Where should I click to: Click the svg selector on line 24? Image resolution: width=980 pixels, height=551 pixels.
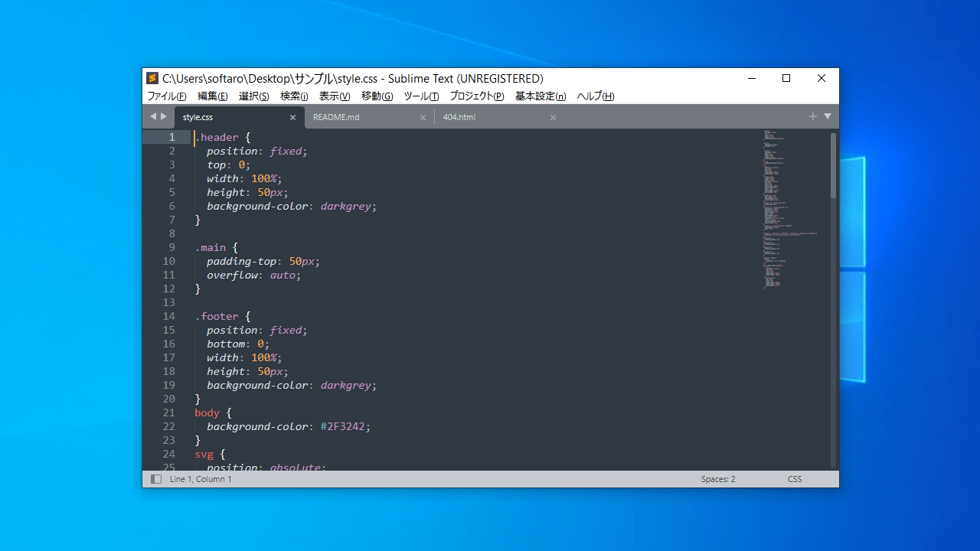204,454
